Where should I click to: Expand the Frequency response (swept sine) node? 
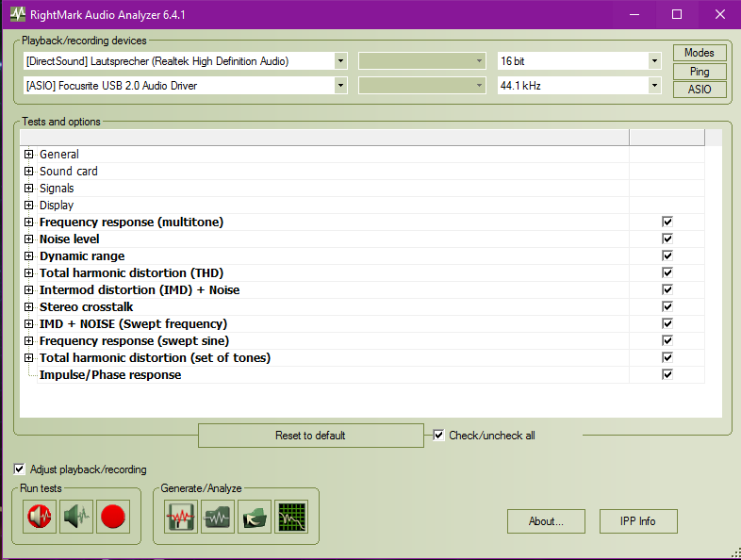pos(29,341)
